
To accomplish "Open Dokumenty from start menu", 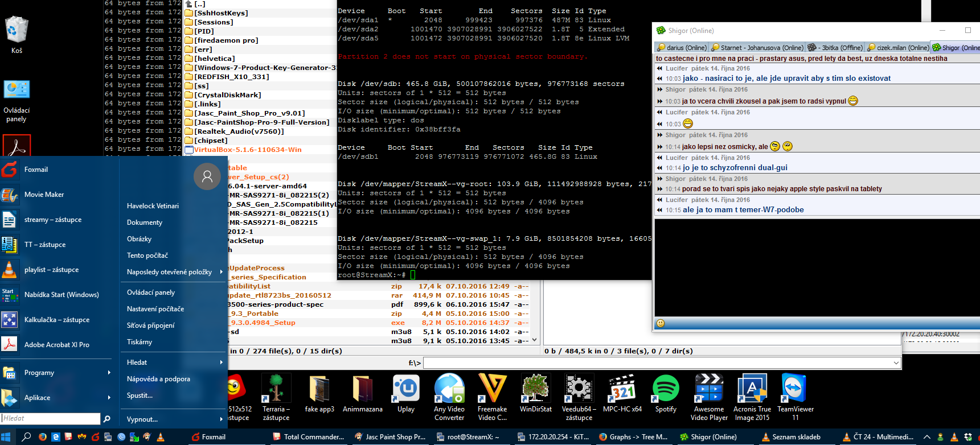I will click(x=145, y=222).
